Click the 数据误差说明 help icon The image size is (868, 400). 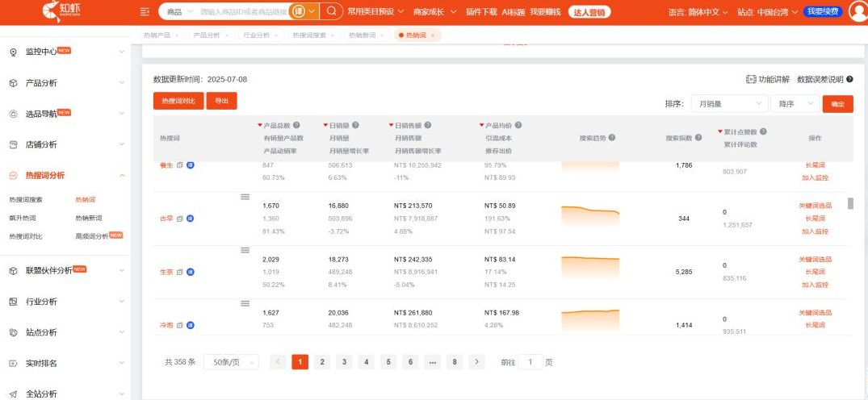(x=849, y=80)
